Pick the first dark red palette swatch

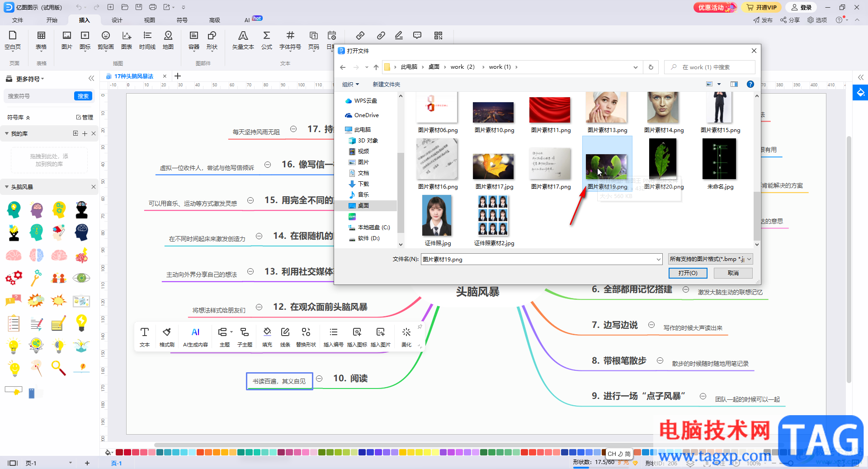tap(119, 452)
